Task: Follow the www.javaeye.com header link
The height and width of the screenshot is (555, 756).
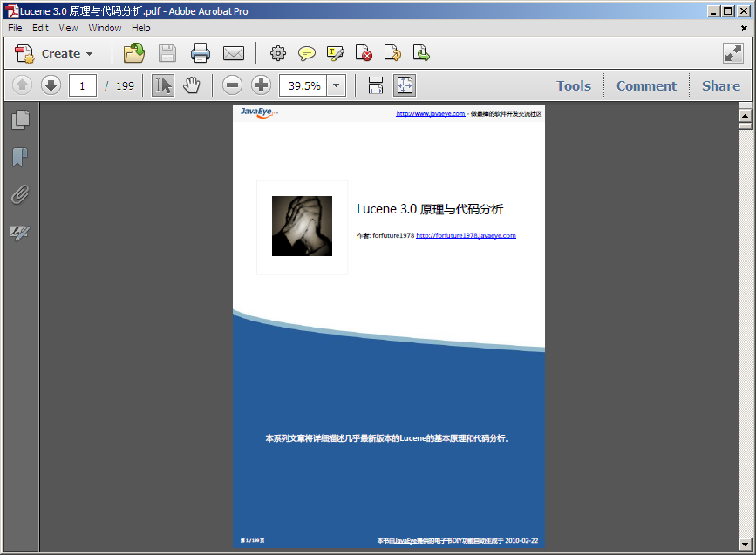Action: (431, 113)
